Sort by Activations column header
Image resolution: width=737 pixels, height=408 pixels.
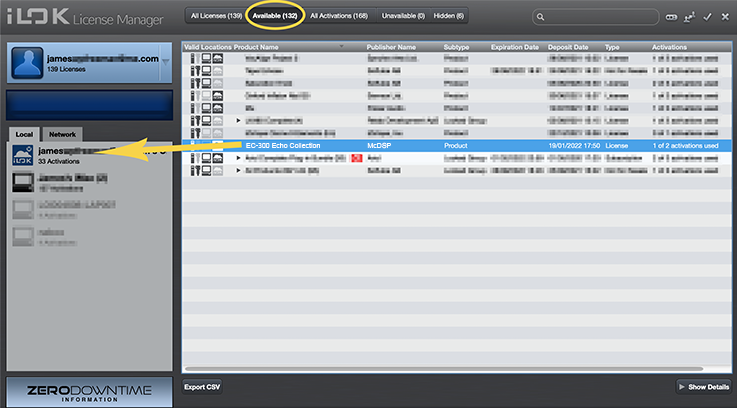(x=669, y=47)
